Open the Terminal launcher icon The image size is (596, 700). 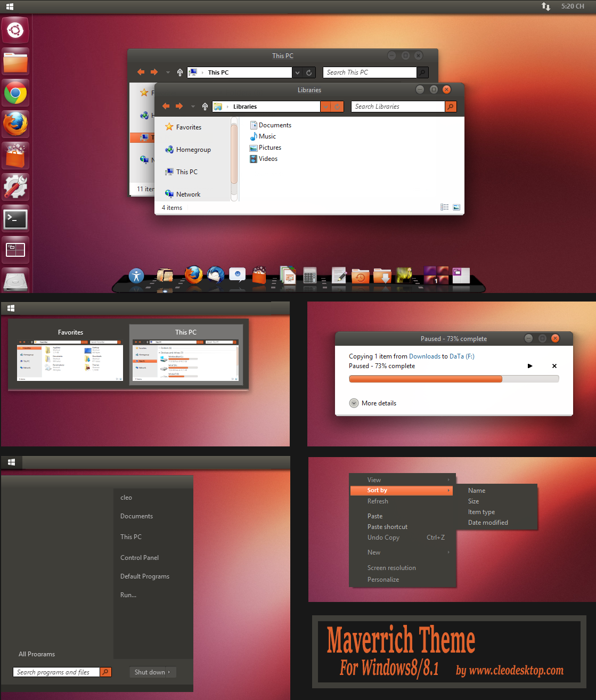coord(15,218)
